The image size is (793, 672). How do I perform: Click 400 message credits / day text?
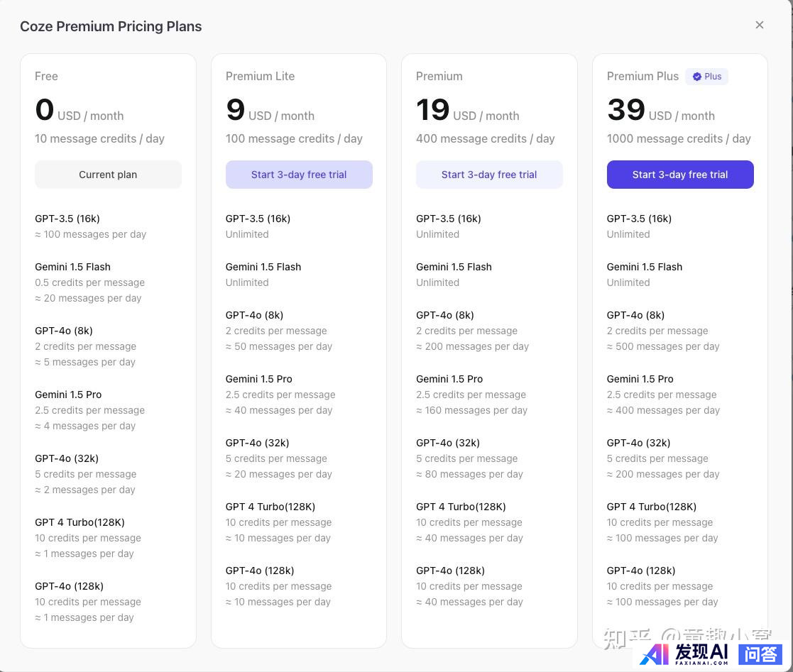tap(486, 138)
